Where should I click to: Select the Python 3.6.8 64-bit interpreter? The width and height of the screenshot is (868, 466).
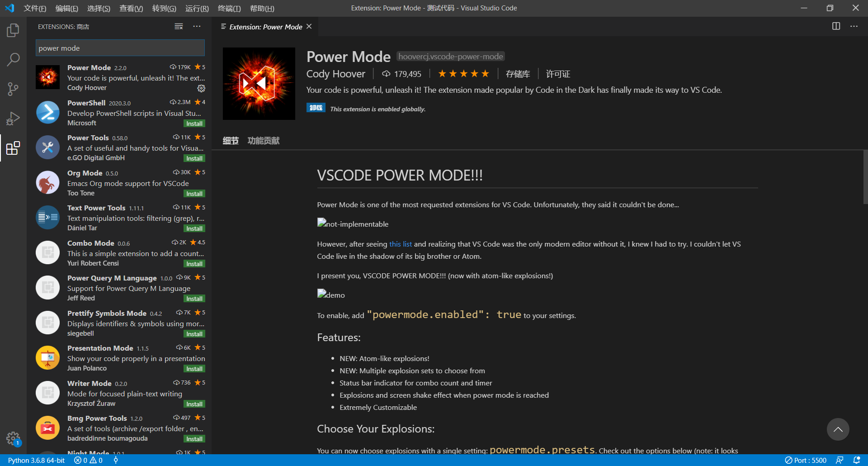point(36,460)
